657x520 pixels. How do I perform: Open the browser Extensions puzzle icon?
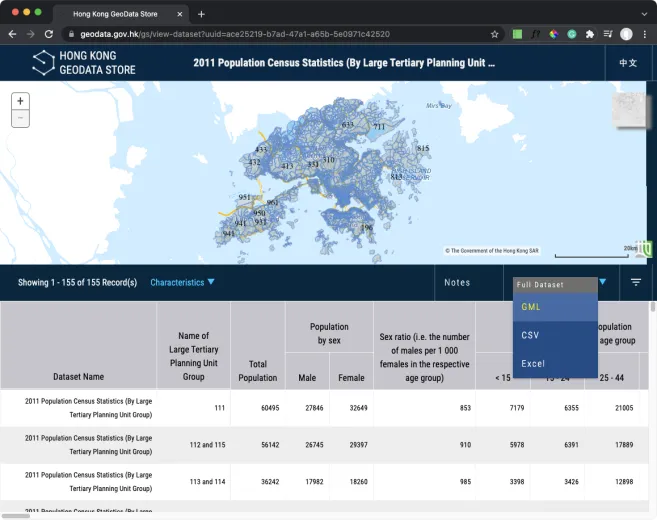(589, 33)
